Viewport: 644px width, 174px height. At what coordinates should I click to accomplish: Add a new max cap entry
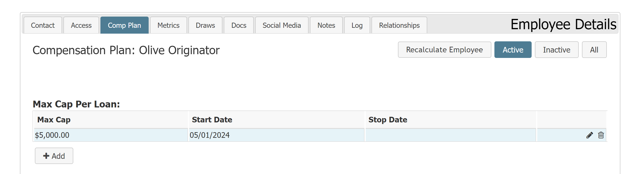[x=54, y=156]
